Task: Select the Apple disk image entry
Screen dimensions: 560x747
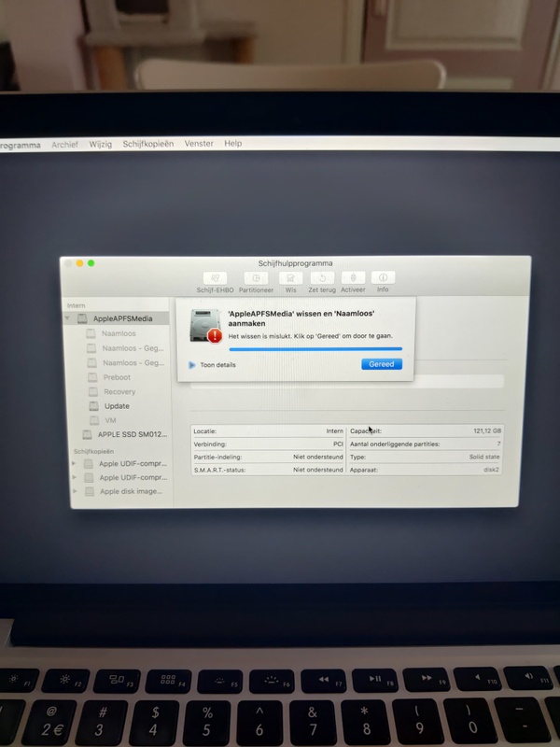Action: click(131, 491)
